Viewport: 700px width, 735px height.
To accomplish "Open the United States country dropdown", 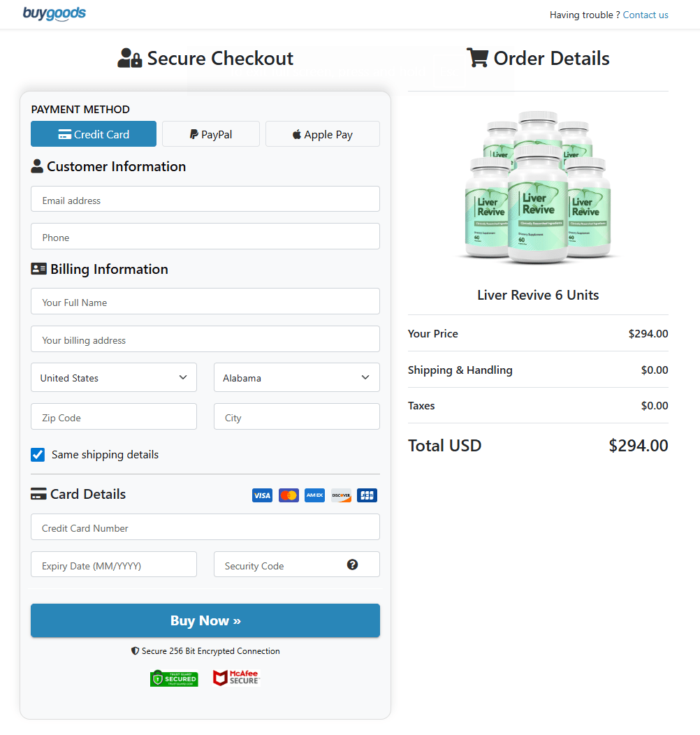I will point(113,377).
